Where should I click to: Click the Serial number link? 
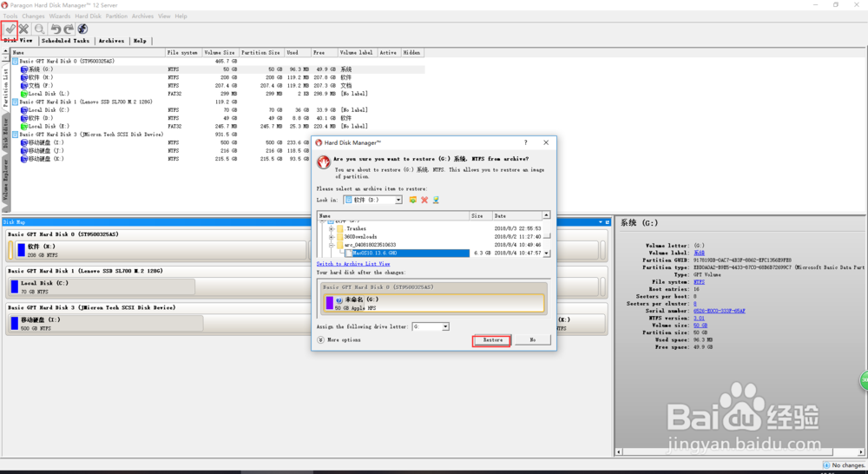(719, 311)
